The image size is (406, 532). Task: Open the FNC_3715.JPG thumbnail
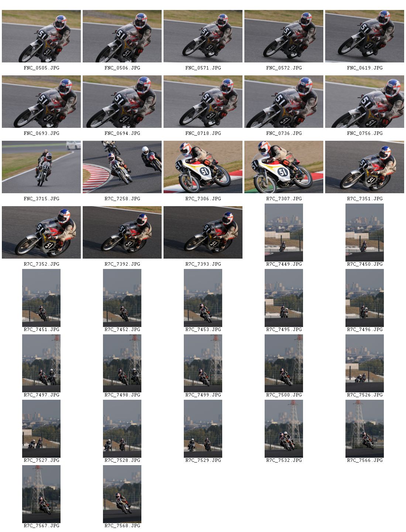click(41, 167)
